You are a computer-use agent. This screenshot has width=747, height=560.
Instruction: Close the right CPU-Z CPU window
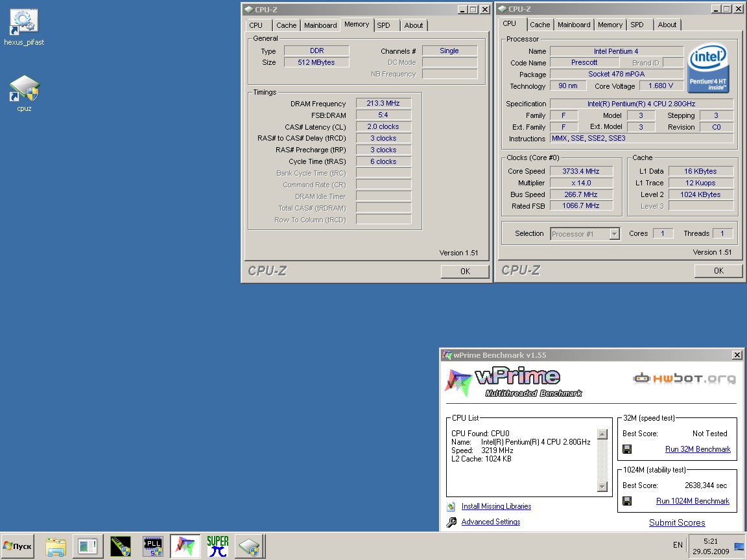pos(738,9)
